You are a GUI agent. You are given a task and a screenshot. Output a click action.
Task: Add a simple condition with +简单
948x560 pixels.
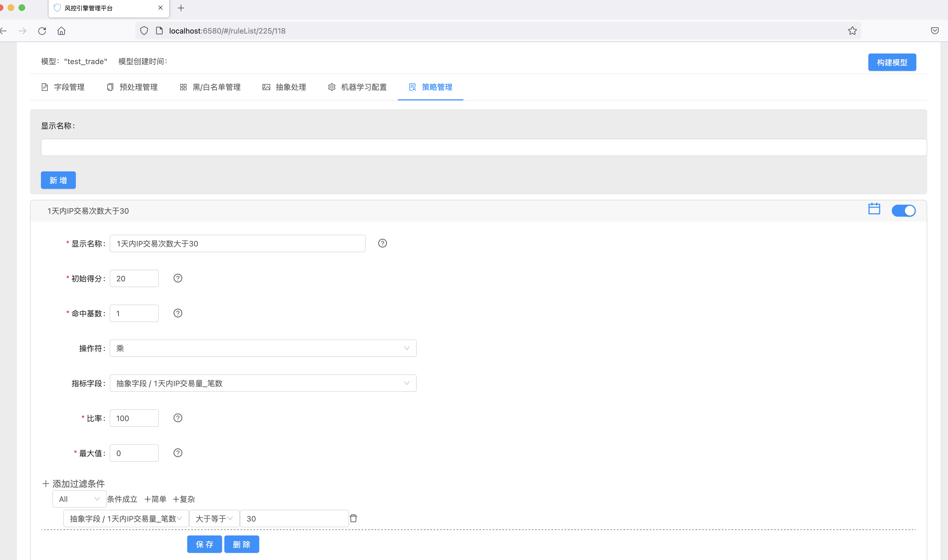click(156, 499)
